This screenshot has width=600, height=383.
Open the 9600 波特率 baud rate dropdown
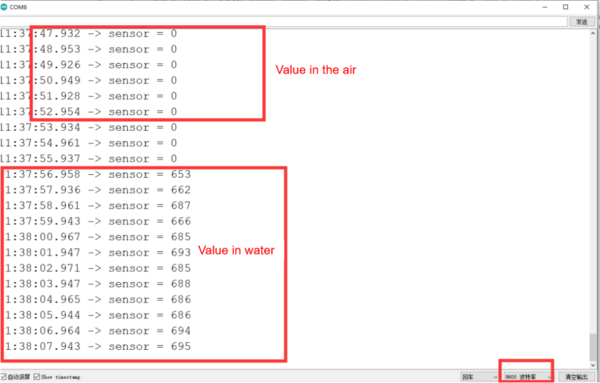tap(528, 377)
